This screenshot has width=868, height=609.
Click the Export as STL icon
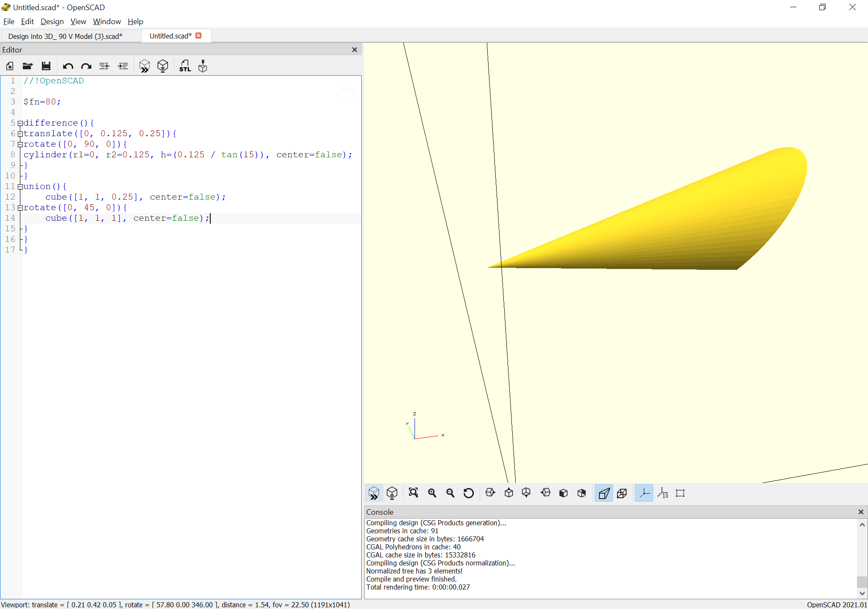tap(185, 66)
